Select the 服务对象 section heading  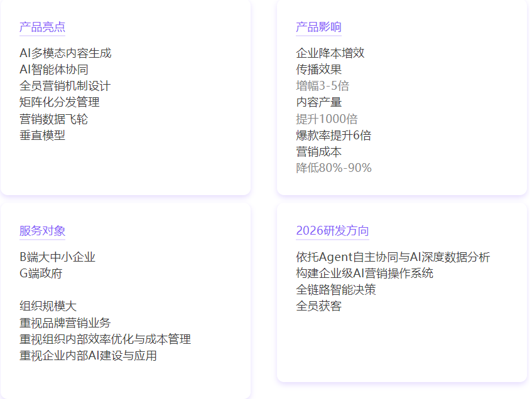tap(42, 231)
